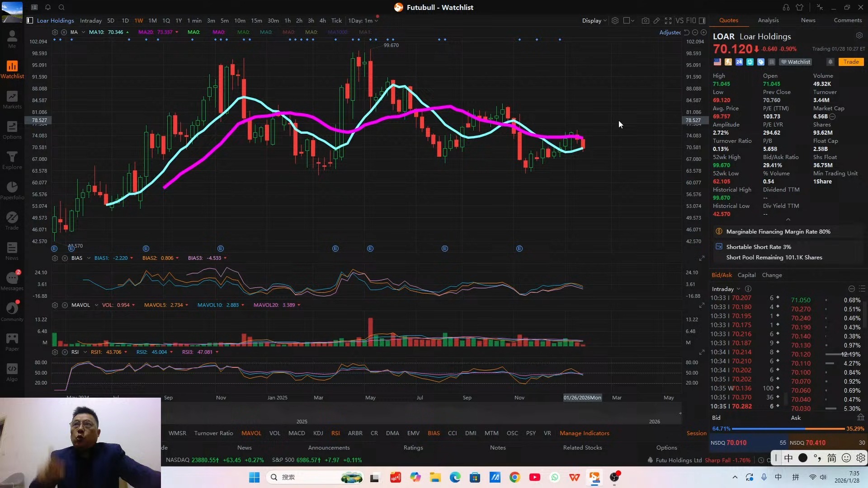Take a chart screenshot with camera icon
868x488 pixels.
pos(645,21)
